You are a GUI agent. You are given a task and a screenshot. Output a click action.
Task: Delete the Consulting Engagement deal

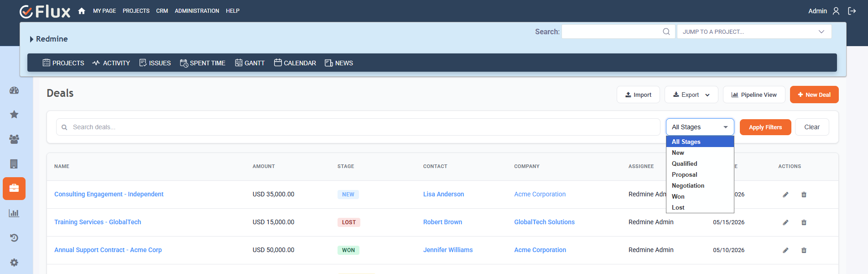click(x=804, y=195)
